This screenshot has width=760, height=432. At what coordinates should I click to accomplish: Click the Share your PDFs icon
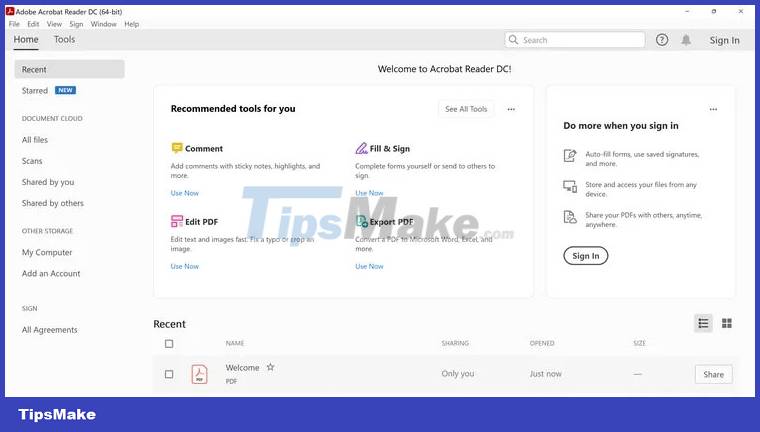pyautogui.click(x=570, y=217)
